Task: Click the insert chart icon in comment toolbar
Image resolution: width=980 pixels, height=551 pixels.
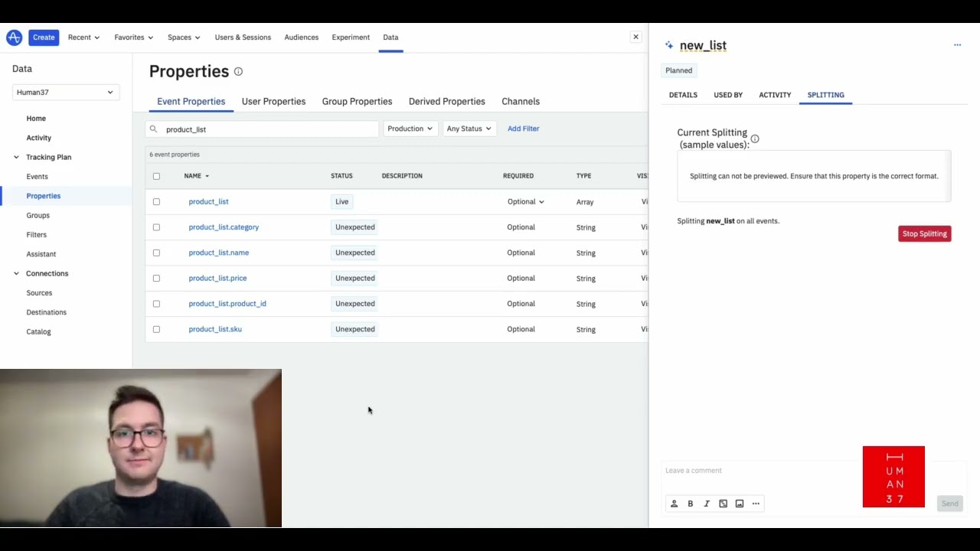Action: [x=723, y=504]
